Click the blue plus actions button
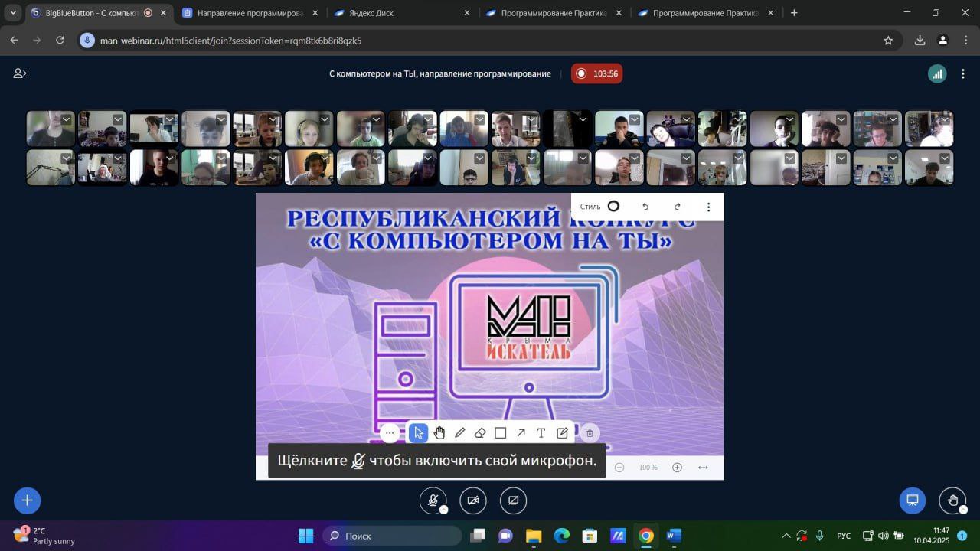 tap(27, 500)
